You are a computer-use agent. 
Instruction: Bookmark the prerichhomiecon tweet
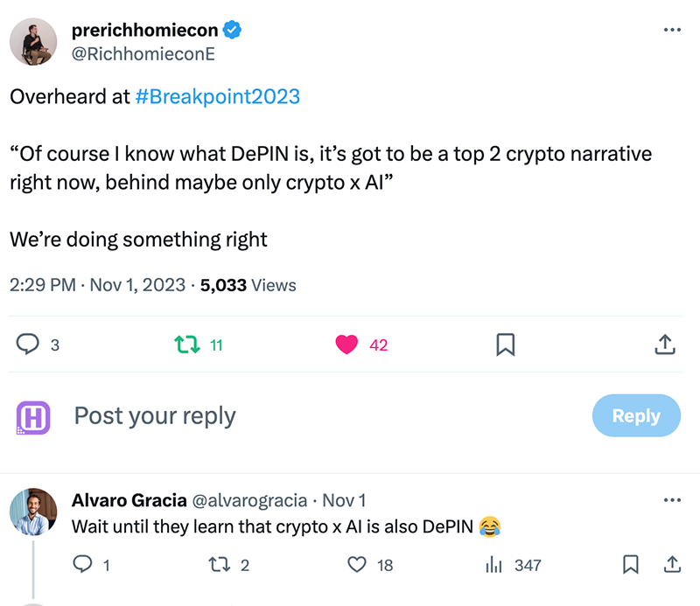(x=506, y=345)
